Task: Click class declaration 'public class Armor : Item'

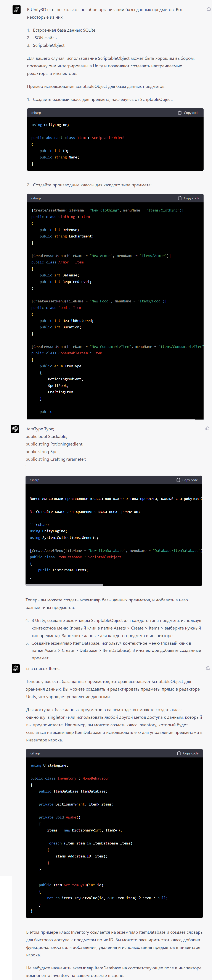Action: 57,262
